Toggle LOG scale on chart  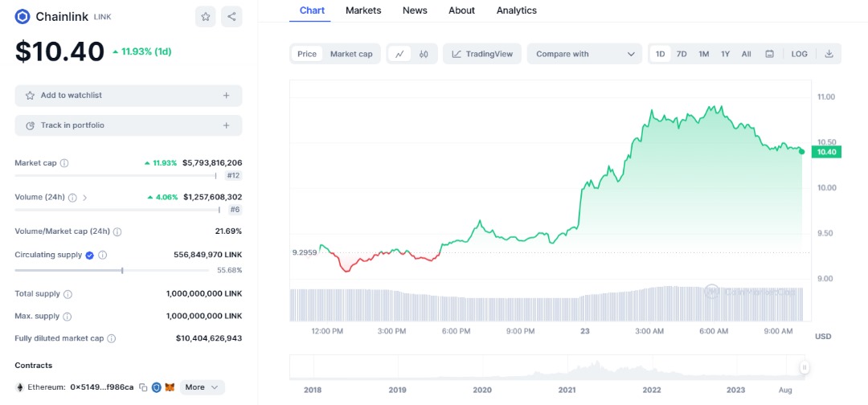point(800,54)
